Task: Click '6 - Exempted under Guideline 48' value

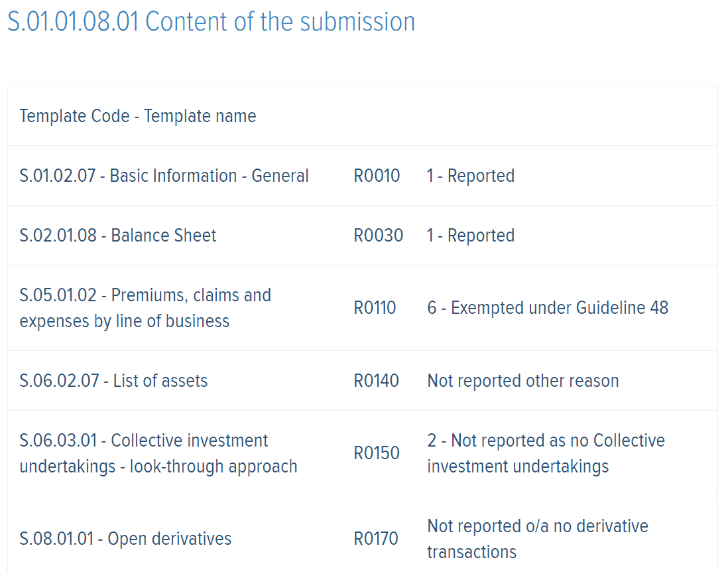Action: click(548, 308)
